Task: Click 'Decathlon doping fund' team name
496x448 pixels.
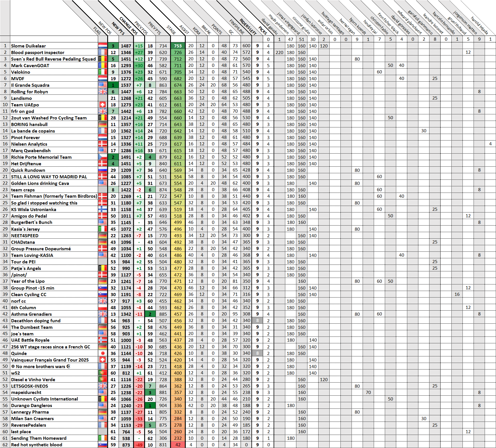Action: (x=36, y=321)
